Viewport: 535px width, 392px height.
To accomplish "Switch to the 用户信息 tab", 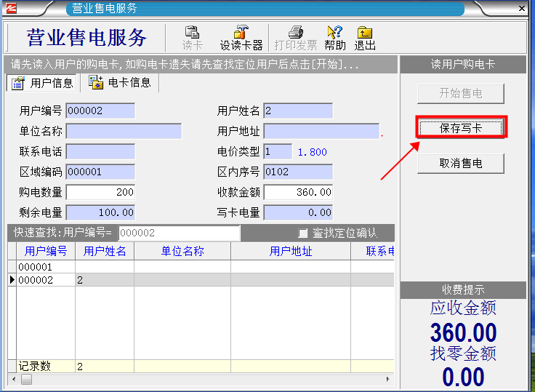I will click(x=41, y=83).
